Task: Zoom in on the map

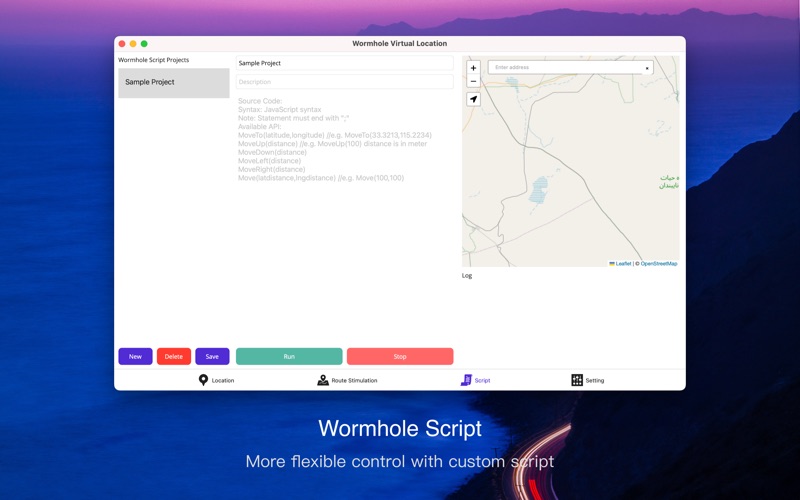Action: 473,68
